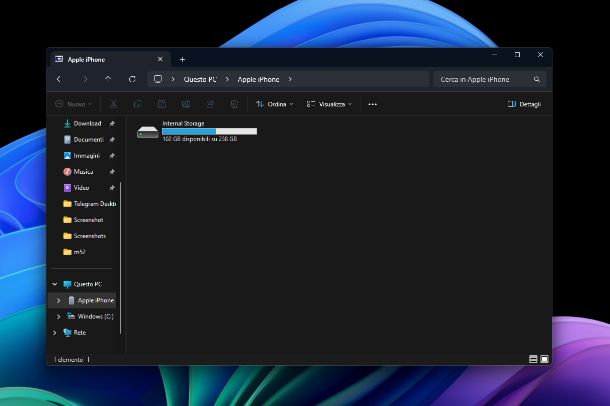This screenshot has width=610, height=406.
Task: Expand the Apple iPhone tree node
Action: click(x=58, y=300)
